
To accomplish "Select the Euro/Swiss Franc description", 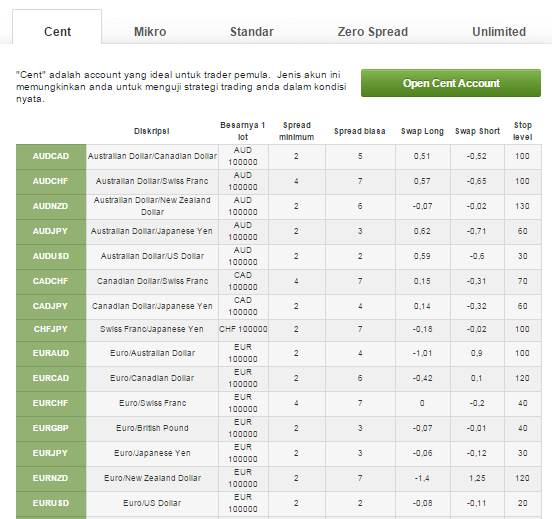I will coord(152,403).
